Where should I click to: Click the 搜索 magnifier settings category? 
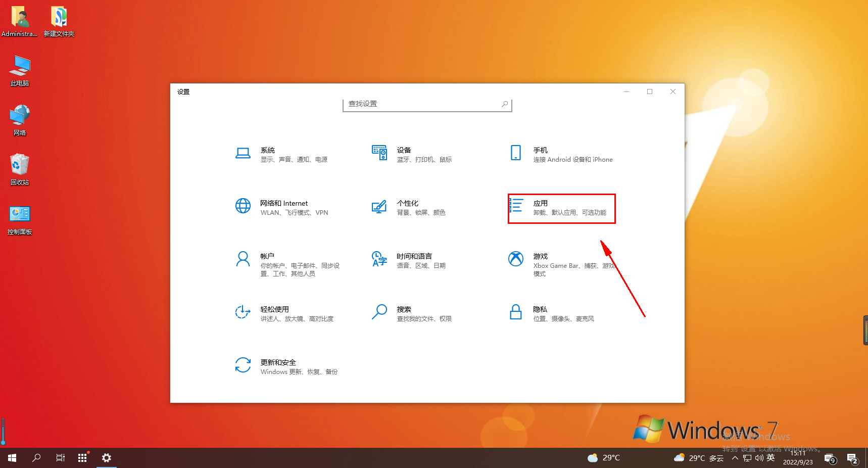point(379,312)
